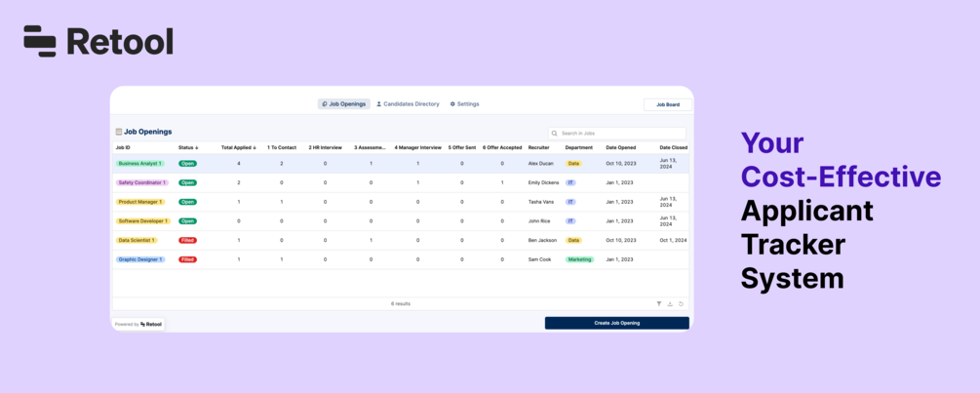This screenshot has width=980, height=393.
Task: Select the Product Manager 1 tag
Action: tap(140, 202)
